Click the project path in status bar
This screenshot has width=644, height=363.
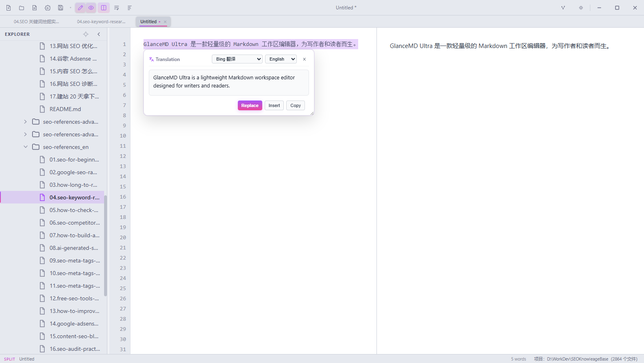pos(585,359)
